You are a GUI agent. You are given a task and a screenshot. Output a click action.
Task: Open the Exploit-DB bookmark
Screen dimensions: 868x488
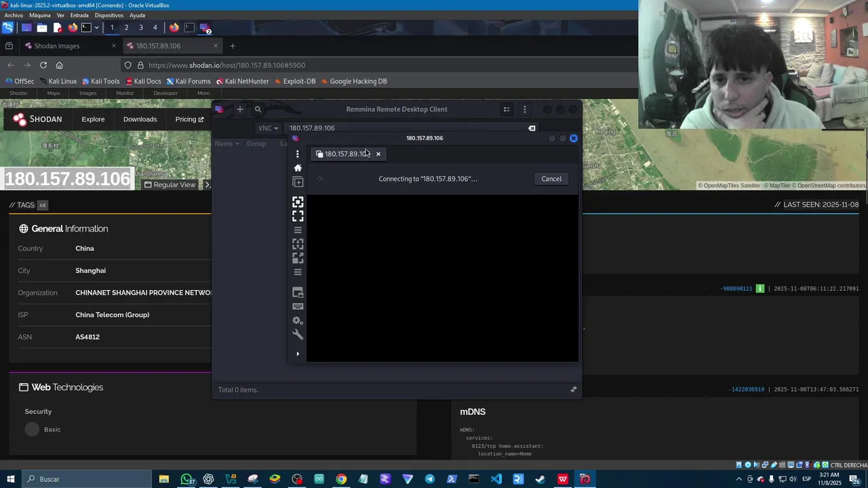295,81
